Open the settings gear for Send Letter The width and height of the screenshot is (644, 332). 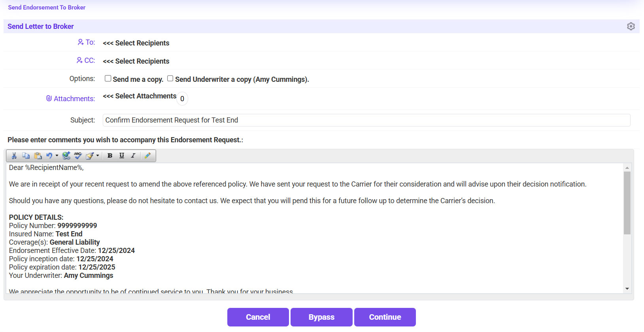tap(631, 26)
